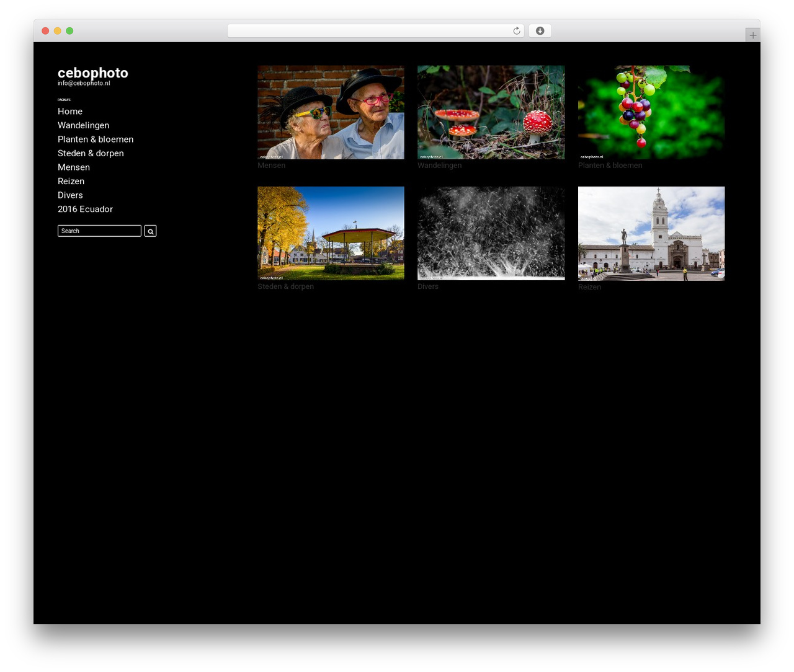The image size is (794, 672).
Task: Go to Wandelingen in the sidebar menu
Action: [x=83, y=125]
